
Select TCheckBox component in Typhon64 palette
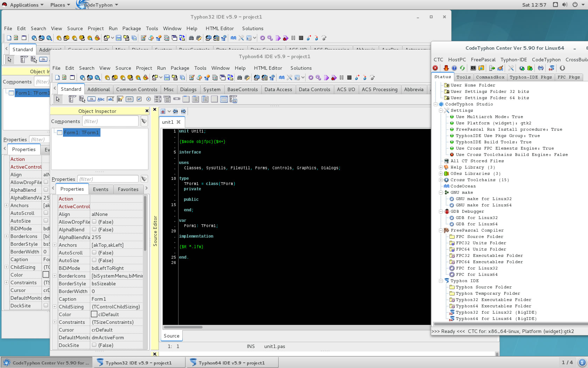pos(139,99)
